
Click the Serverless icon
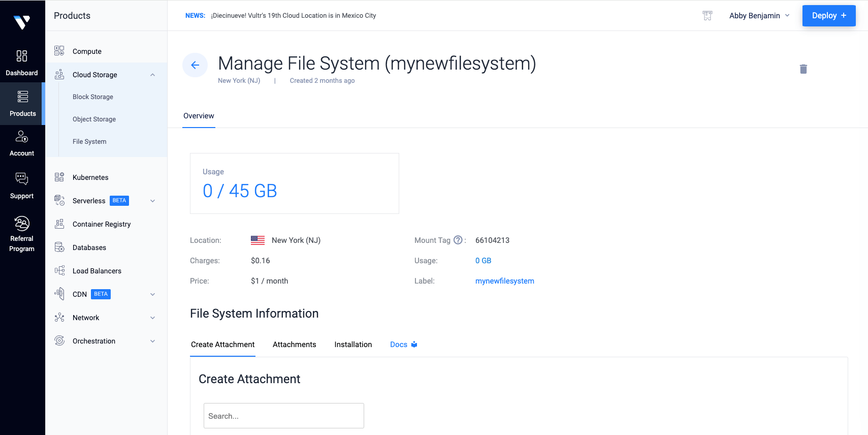(59, 200)
